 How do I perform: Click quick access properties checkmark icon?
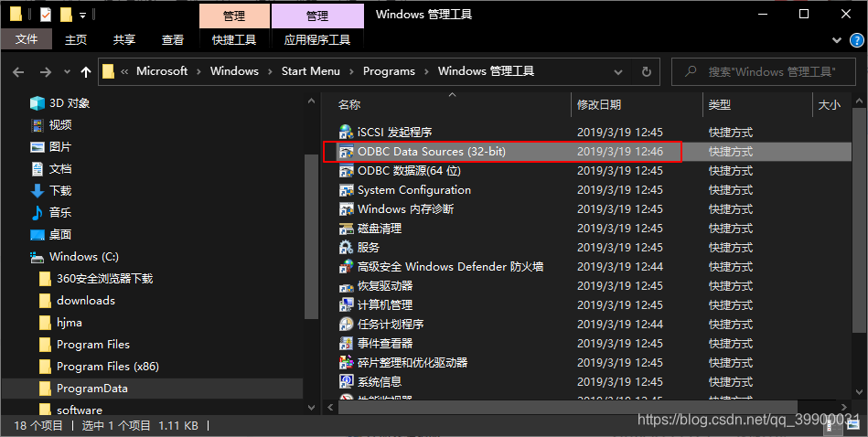46,15
